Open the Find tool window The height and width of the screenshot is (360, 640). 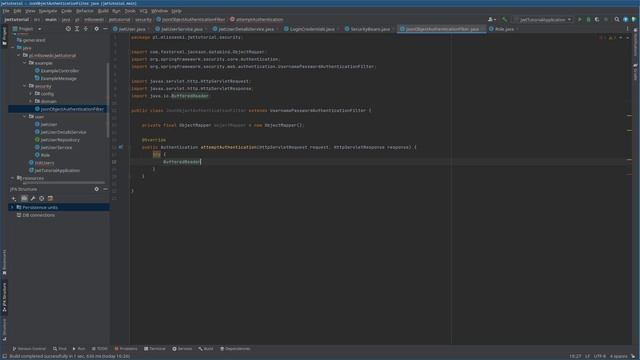pos(60,349)
